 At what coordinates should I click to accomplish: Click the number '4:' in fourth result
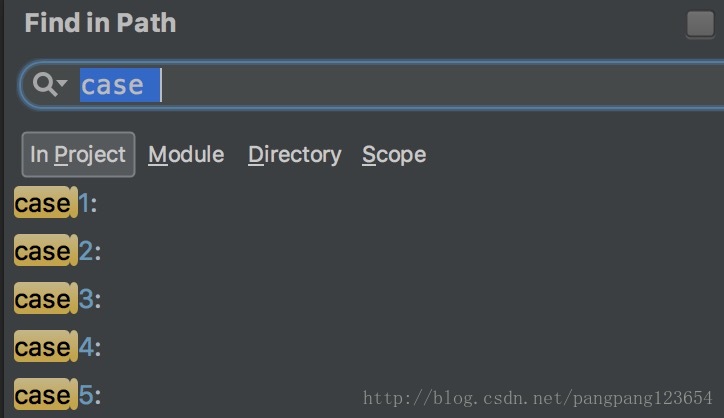(90, 347)
